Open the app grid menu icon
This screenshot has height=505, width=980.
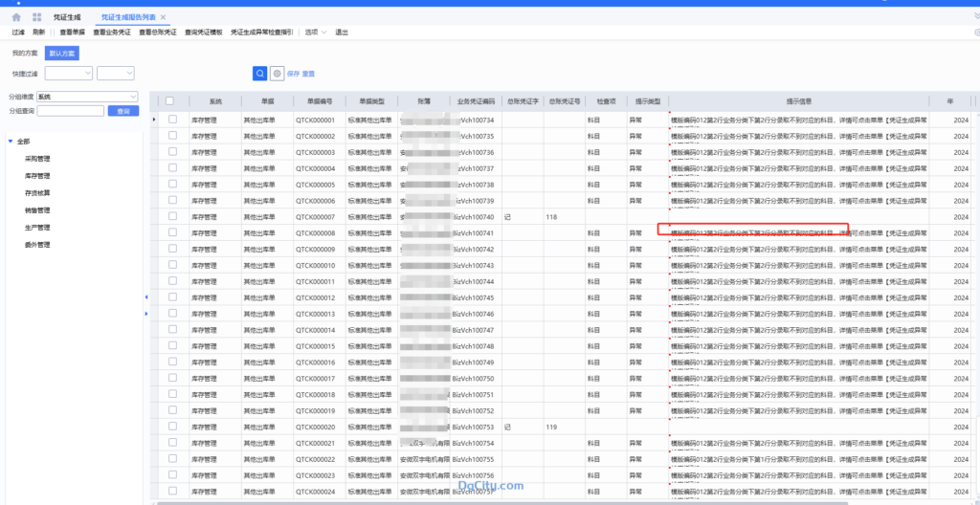(36, 17)
